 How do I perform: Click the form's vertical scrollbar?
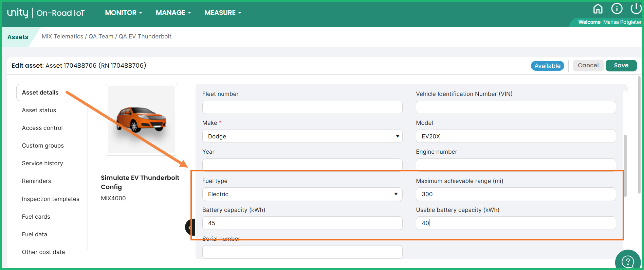625,166
